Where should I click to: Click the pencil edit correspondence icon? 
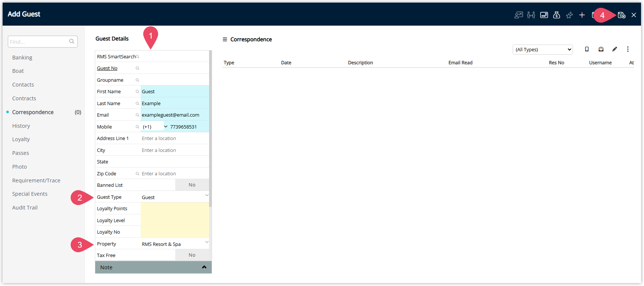[x=615, y=49]
